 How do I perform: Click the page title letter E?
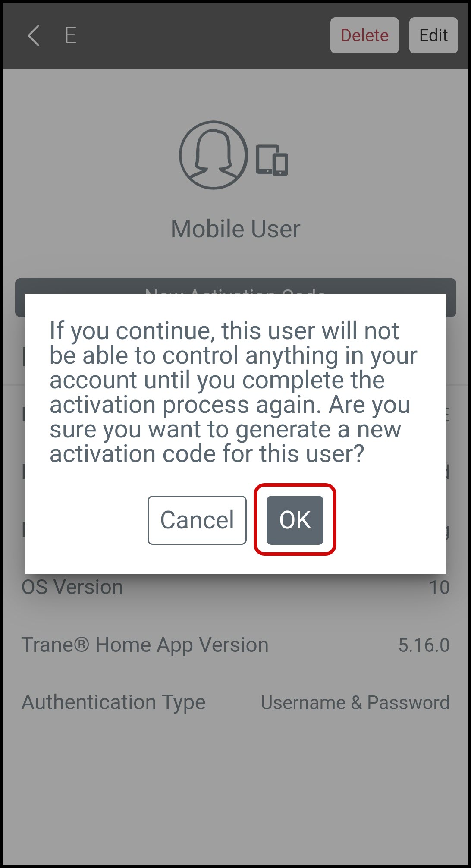pos(71,35)
